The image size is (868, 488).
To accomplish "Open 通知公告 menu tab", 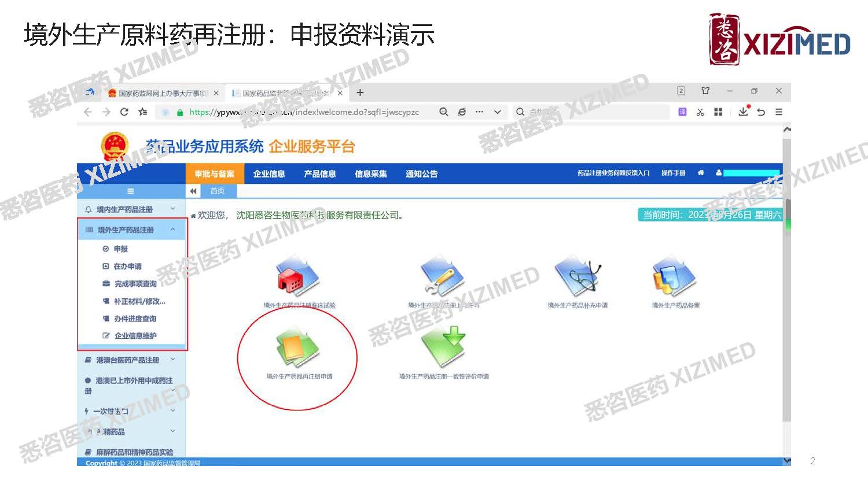I will pyautogui.click(x=421, y=174).
